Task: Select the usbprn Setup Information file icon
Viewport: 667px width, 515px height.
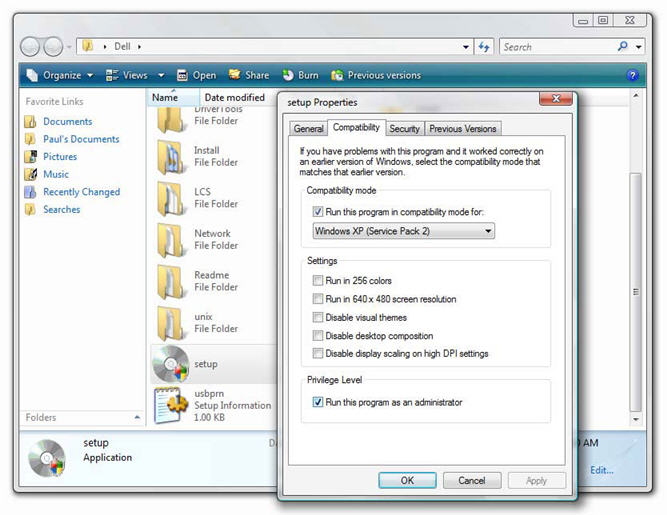Action: [171, 405]
